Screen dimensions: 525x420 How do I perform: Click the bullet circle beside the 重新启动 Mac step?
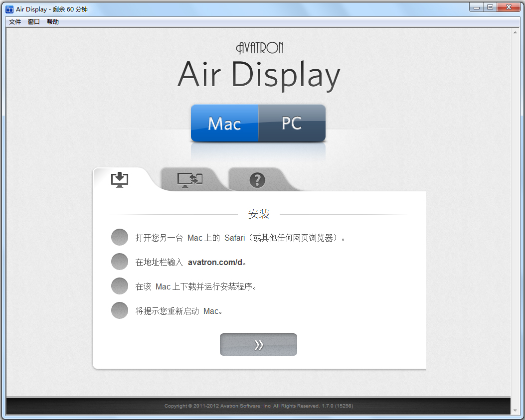pyautogui.click(x=120, y=311)
